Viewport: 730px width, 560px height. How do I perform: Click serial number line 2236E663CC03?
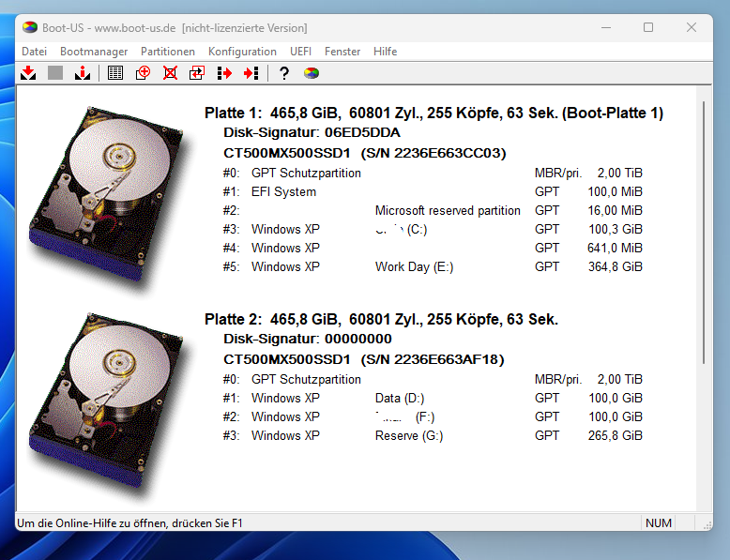coord(365,153)
